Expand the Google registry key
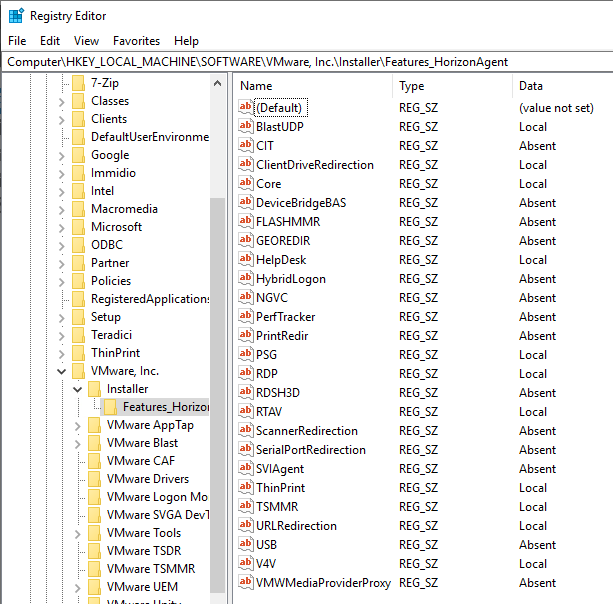 pos(61,156)
